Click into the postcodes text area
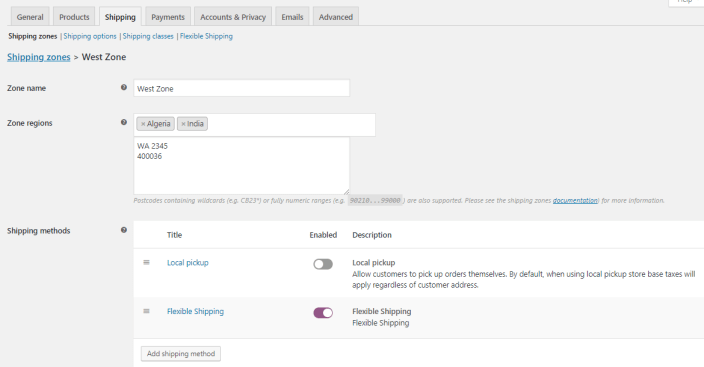The width and height of the screenshot is (704, 367). click(x=242, y=166)
